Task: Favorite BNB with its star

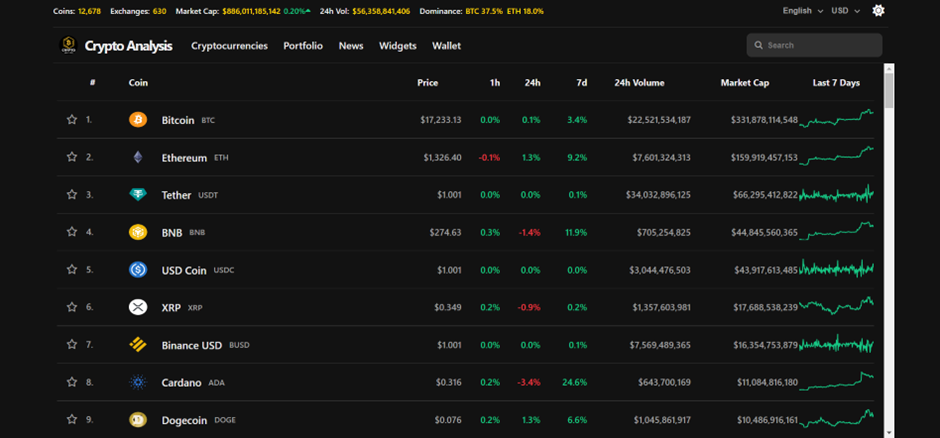Action: coord(72,232)
